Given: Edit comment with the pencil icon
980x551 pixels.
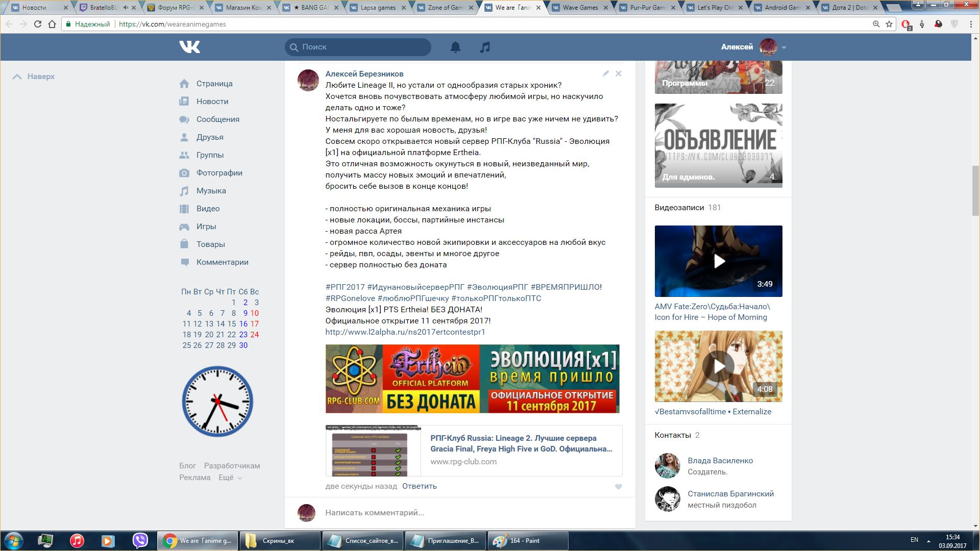Looking at the screenshot, I should [606, 73].
